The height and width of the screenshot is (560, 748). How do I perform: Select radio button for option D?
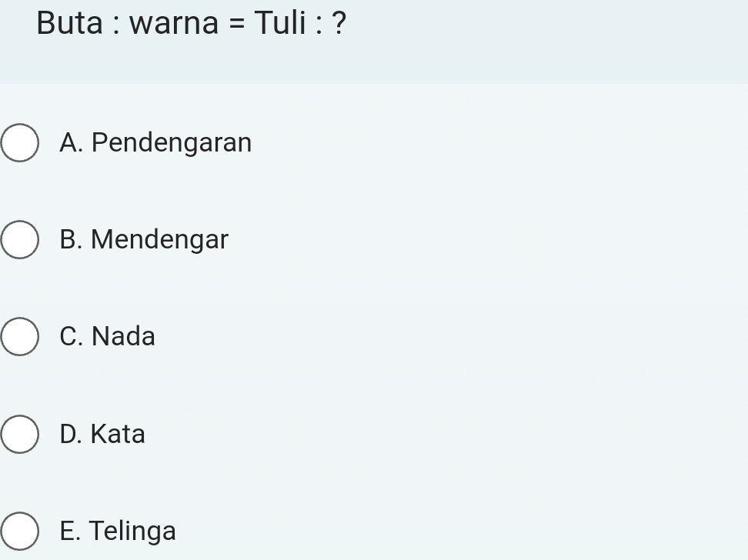pyautogui.click(x=19, y=434)
